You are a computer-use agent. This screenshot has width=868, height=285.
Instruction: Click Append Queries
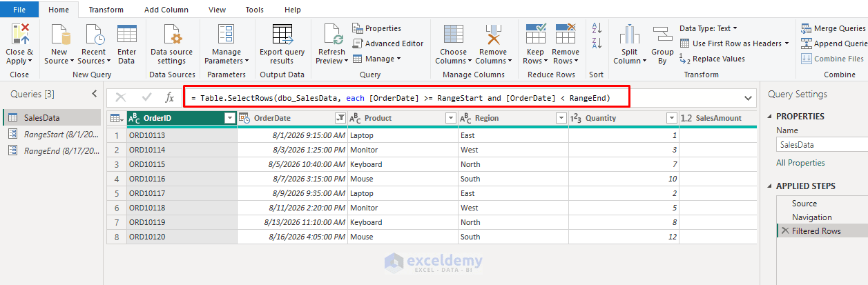834,43
